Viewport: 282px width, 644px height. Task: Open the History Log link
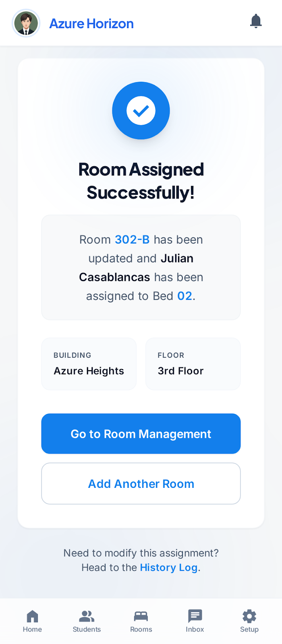point(169,568)
